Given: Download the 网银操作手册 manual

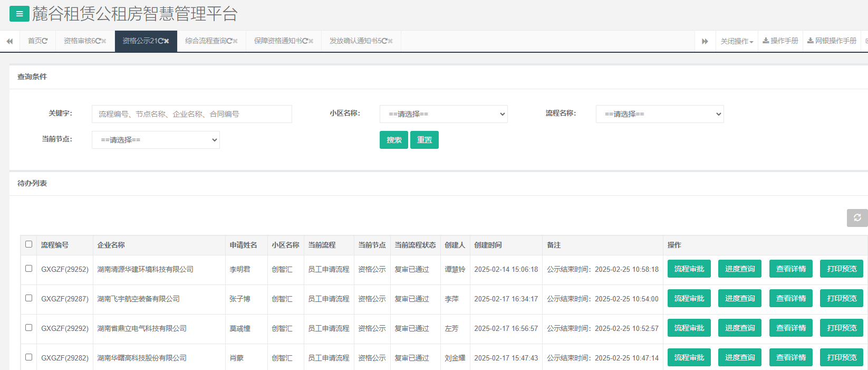Looking at the screenshot, I should [x=832, y=41].
